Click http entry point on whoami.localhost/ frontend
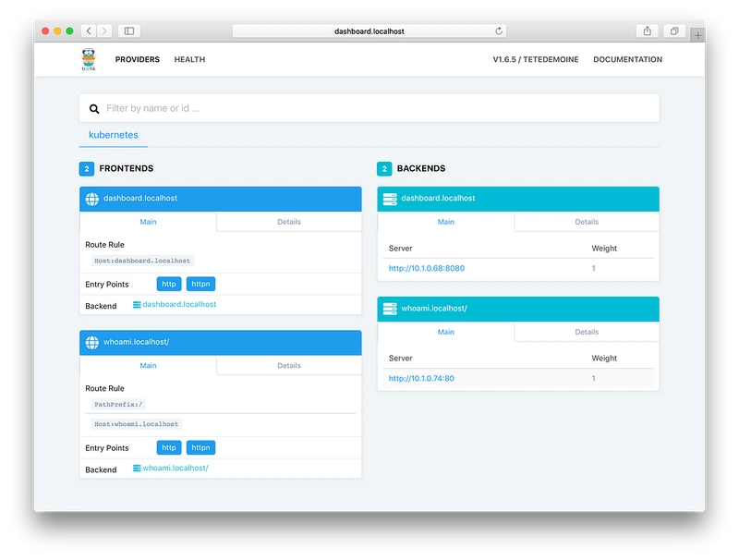Viewport: 739px width, 560px height. pos(169,447)
